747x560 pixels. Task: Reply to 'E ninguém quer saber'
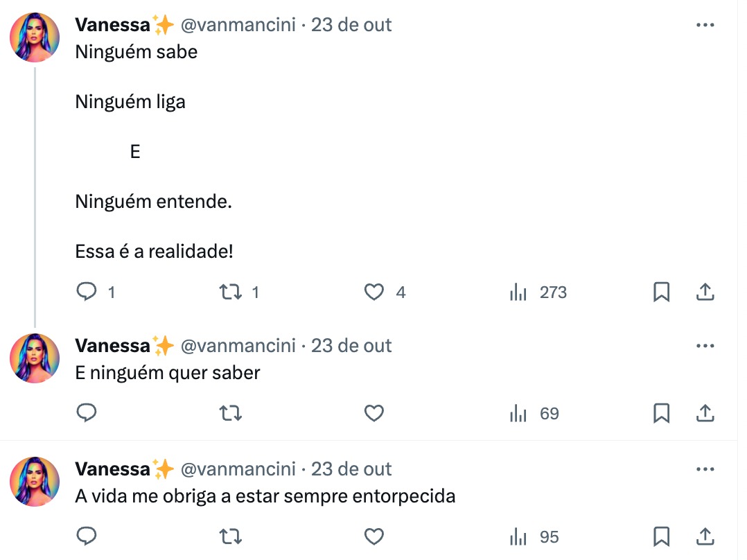(86, 414)
